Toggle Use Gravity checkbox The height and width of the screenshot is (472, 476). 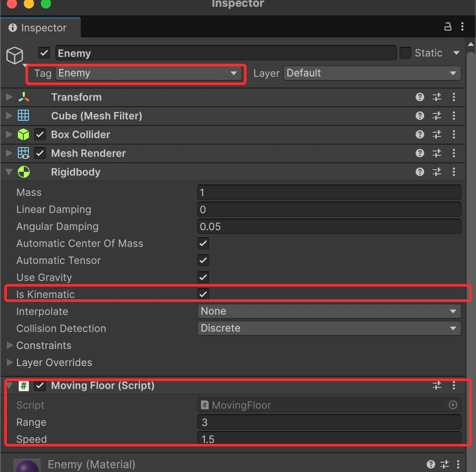coord(203,277)
